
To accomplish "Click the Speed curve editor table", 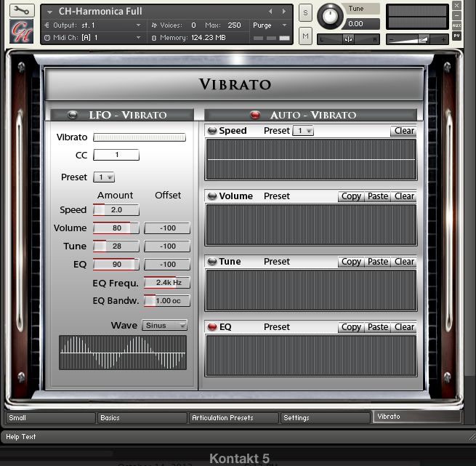I will pos(311,159).
